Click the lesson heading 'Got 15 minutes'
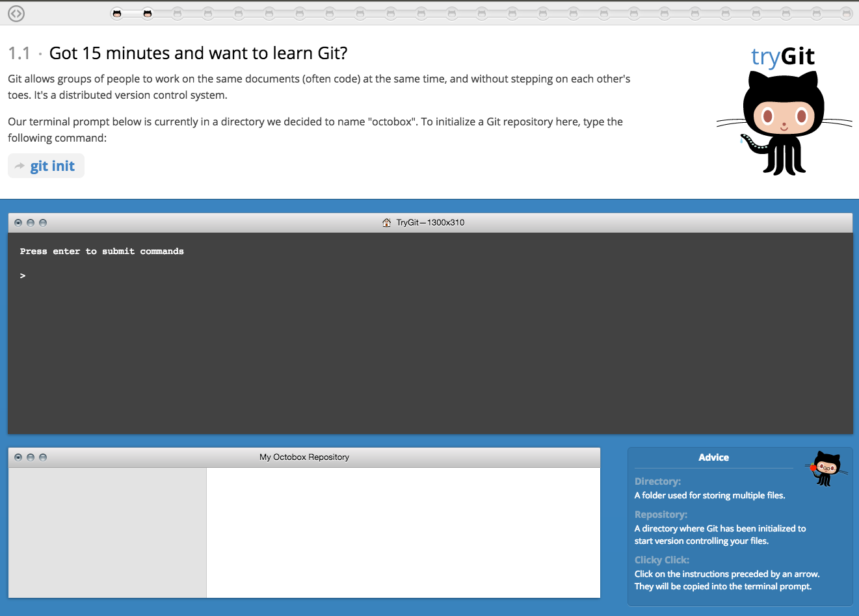The image size is (859, 616). (198, 53)
